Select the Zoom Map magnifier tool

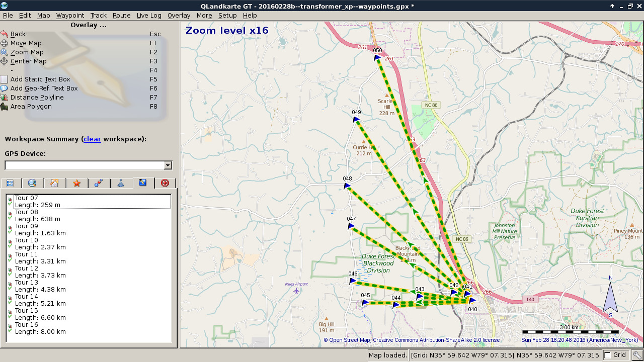tap(27, 52)
